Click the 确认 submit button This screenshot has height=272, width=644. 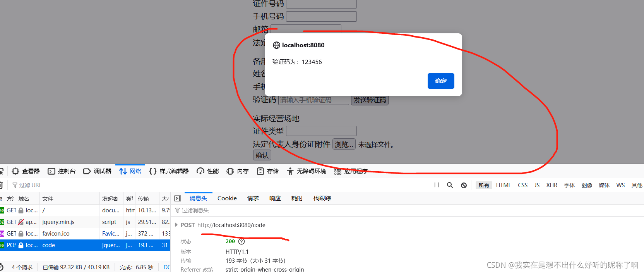[262, 155]
